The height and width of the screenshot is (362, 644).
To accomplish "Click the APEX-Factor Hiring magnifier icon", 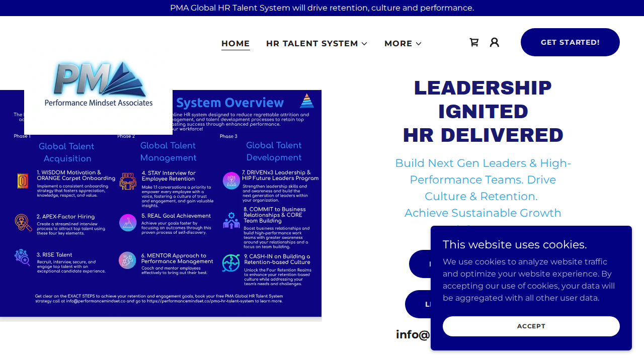I will click(x=23, y=222).
